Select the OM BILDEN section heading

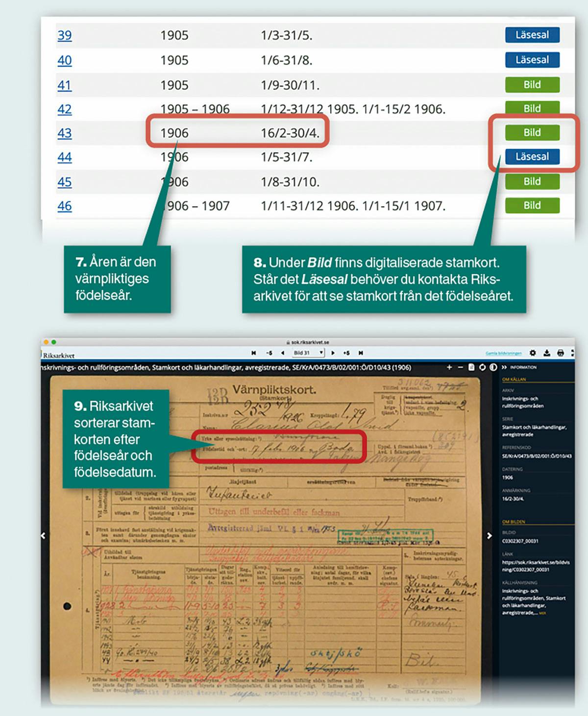[514, 522]
